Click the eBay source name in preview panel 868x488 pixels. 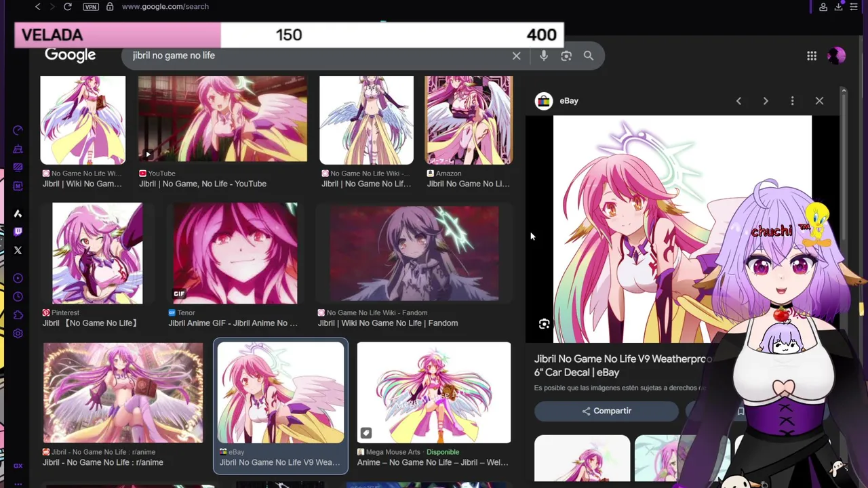tap(569, 101)
